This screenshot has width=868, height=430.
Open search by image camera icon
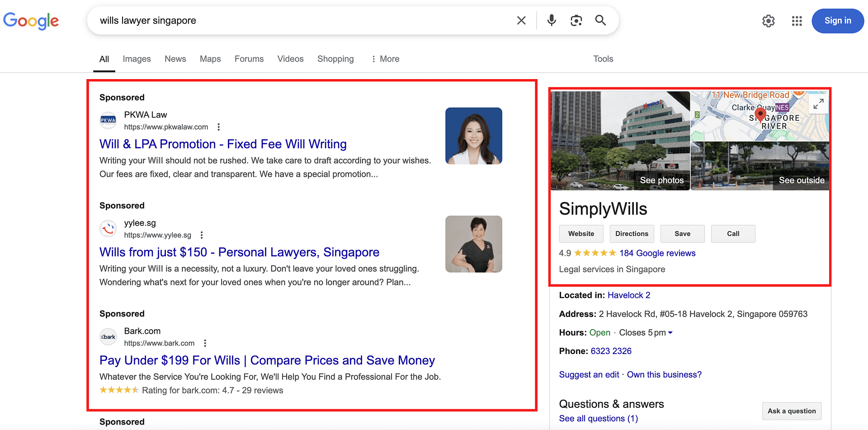click(576, 20)
